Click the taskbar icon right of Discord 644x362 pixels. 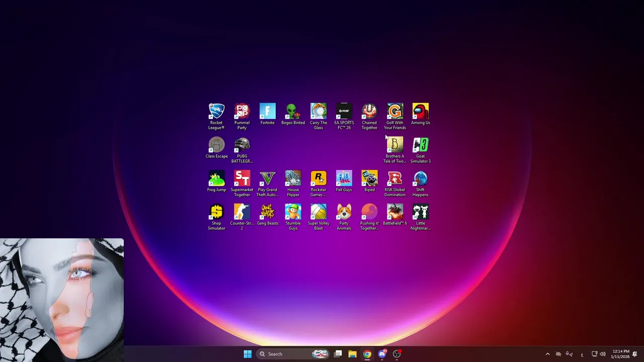(397, 354)
